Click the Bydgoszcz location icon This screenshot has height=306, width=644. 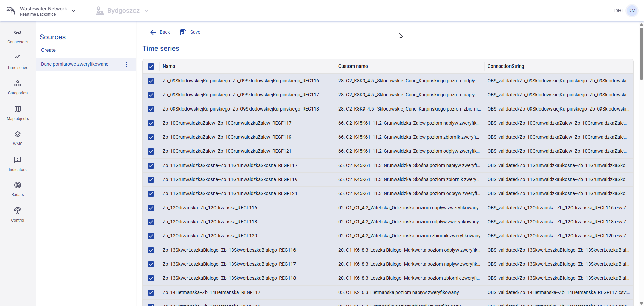[100, 11]
